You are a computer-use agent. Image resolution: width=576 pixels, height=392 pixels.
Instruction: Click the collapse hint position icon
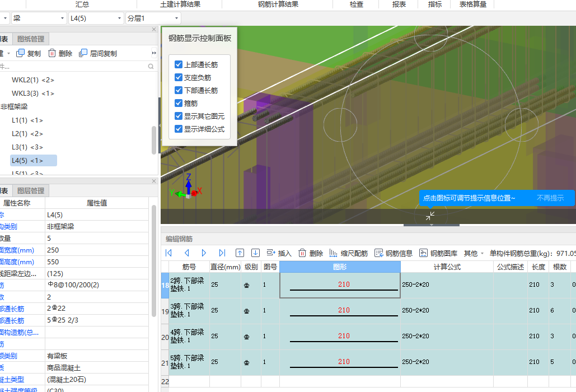point(430,216)
